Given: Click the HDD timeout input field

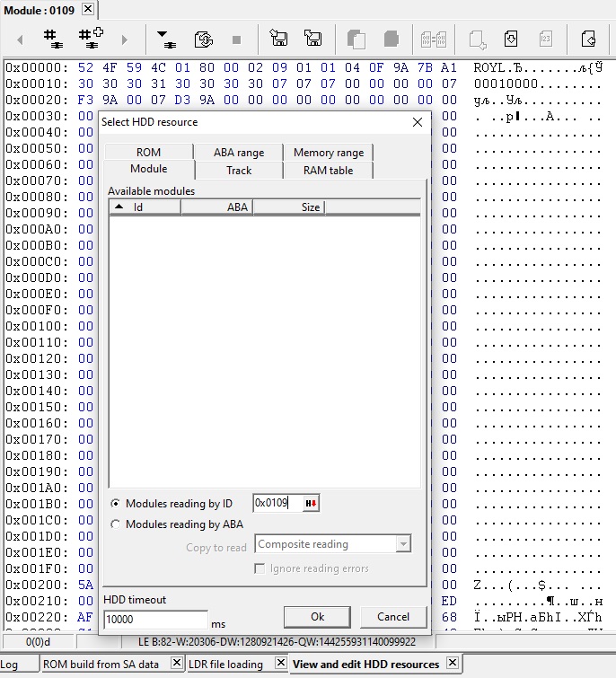Looking at the screenshot, I should point(155,620).
